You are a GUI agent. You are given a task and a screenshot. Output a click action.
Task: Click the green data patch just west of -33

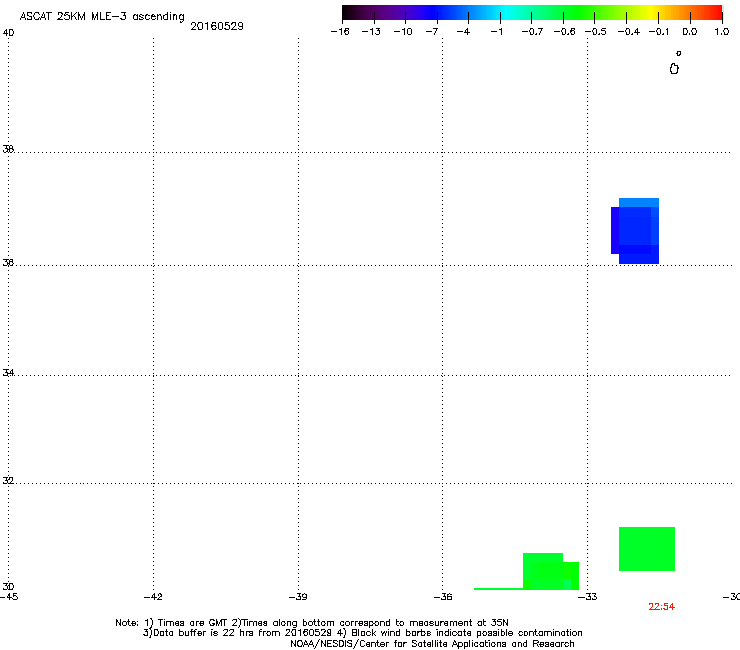coord(551,571)
